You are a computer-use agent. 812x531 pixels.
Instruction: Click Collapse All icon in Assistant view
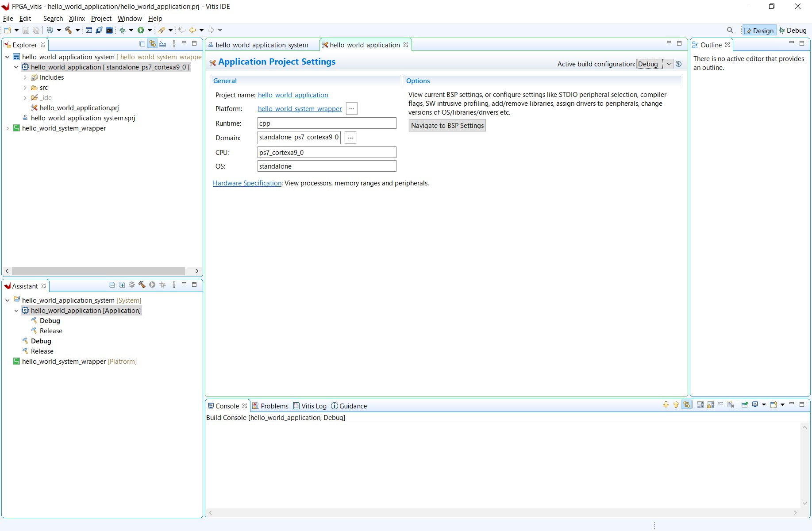[x=112, y=285]
